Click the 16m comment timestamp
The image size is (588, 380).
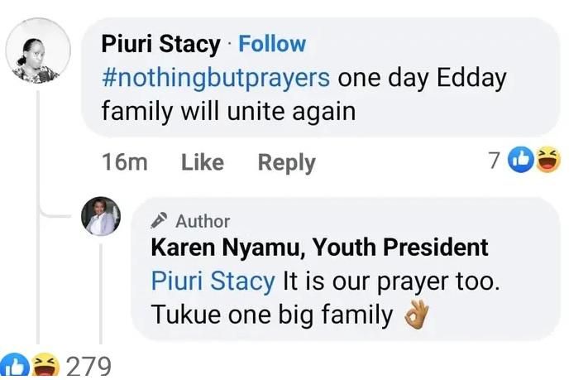point(124,162)
